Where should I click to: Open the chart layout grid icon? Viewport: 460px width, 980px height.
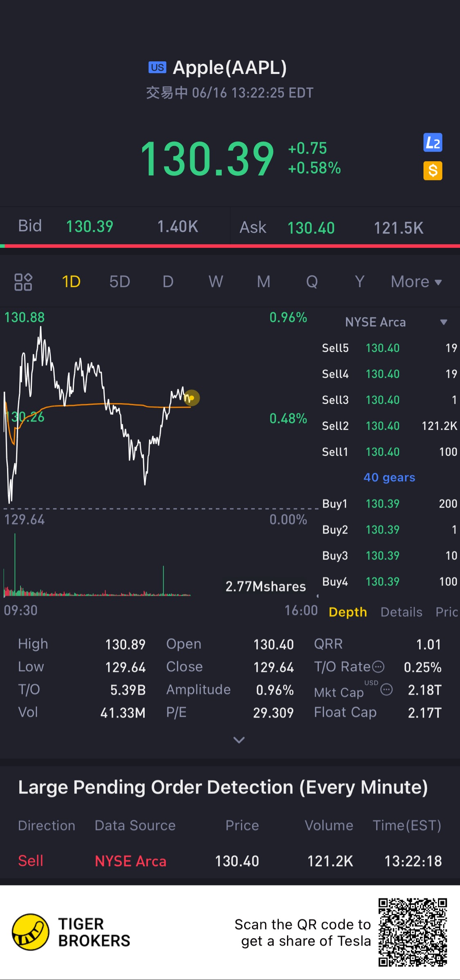point(23,282)
